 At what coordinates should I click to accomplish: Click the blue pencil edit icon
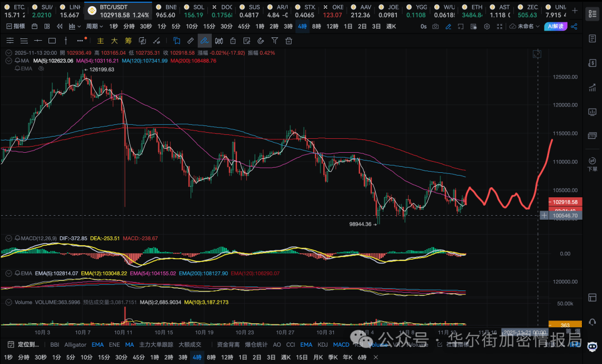pos(448,27)
